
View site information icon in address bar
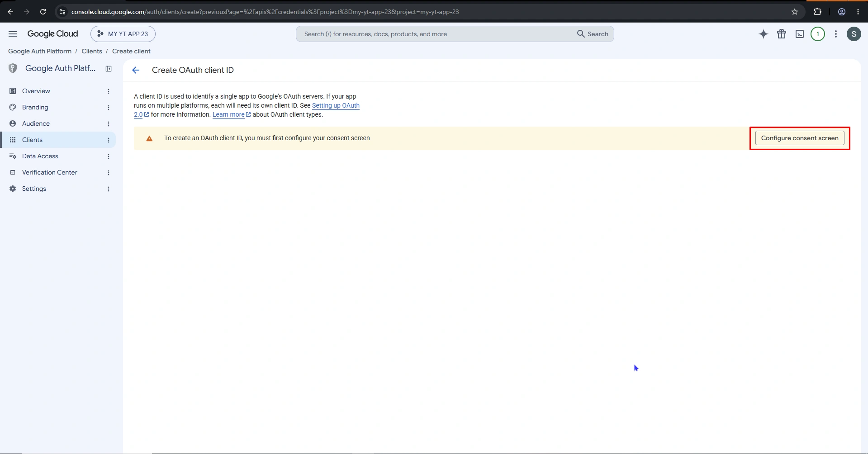tap(62, 12)
